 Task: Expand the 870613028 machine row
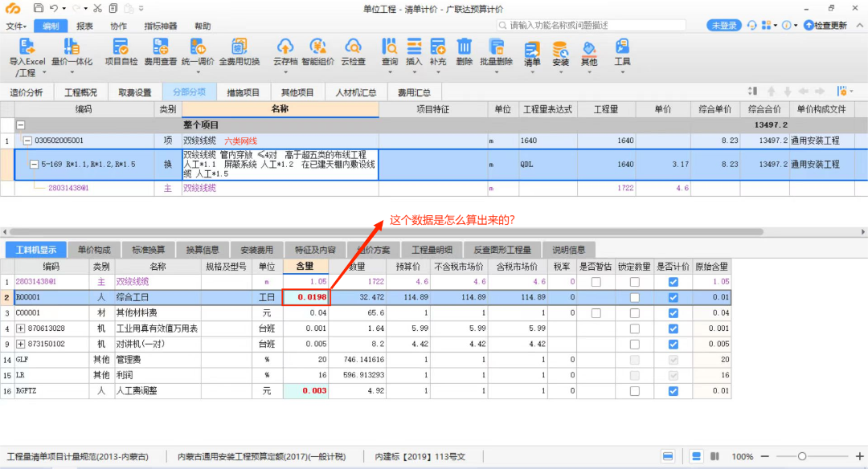point(20,328)
